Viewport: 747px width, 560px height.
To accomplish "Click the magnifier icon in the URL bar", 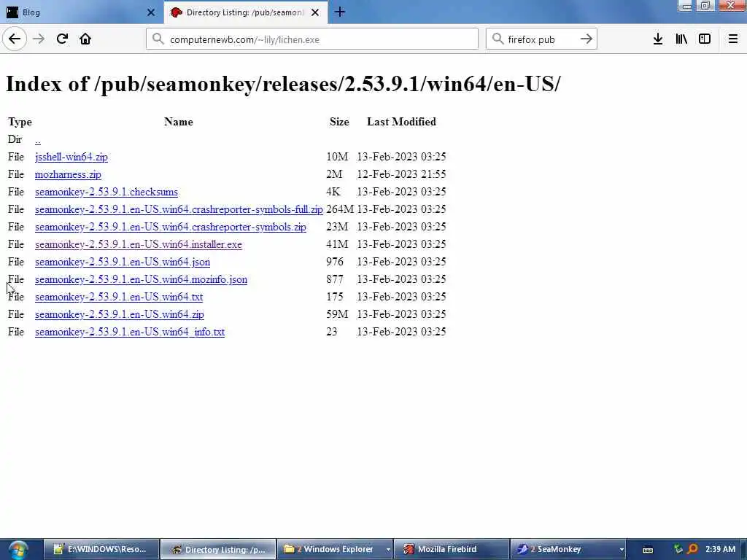I will (x=158, y=39).
